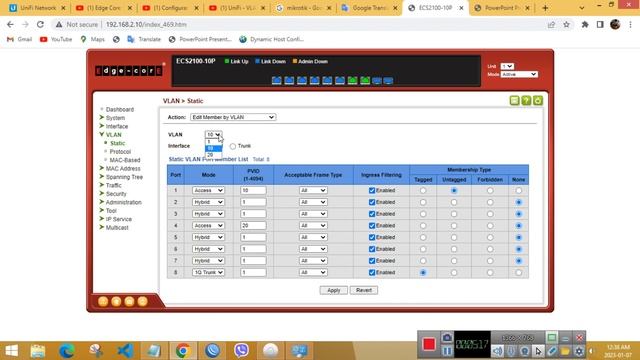Set port 2 membership to Tagged
This screenshot has height=360, width=640.
[423, 202]
